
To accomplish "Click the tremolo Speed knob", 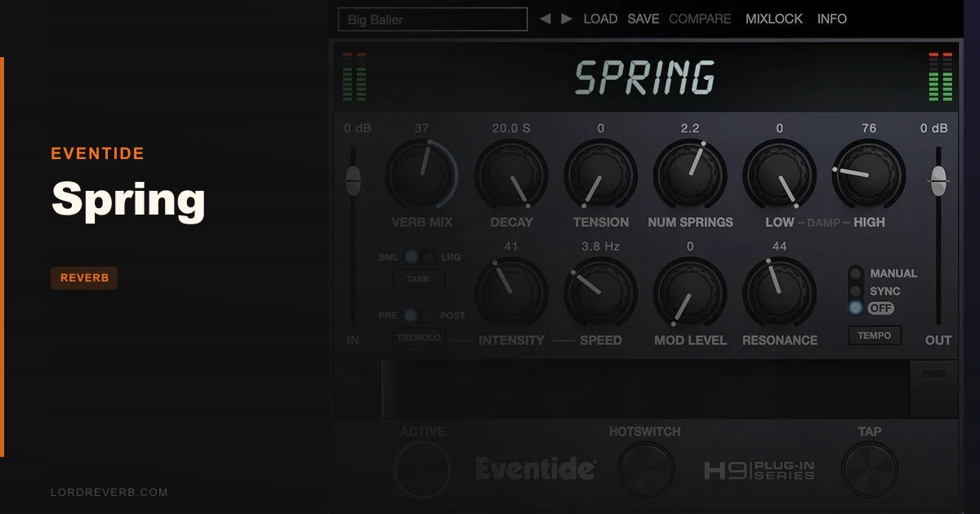I will click(600, 293).
